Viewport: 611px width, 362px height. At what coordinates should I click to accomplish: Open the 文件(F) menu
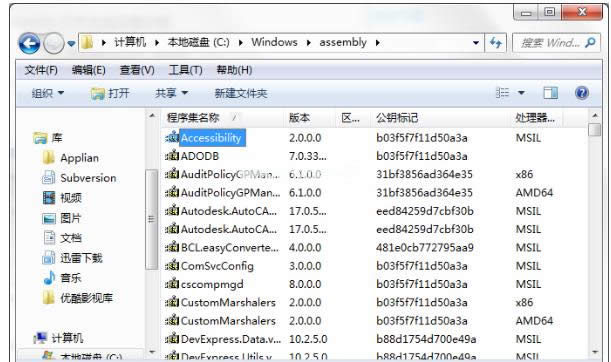tap(41, 70)
